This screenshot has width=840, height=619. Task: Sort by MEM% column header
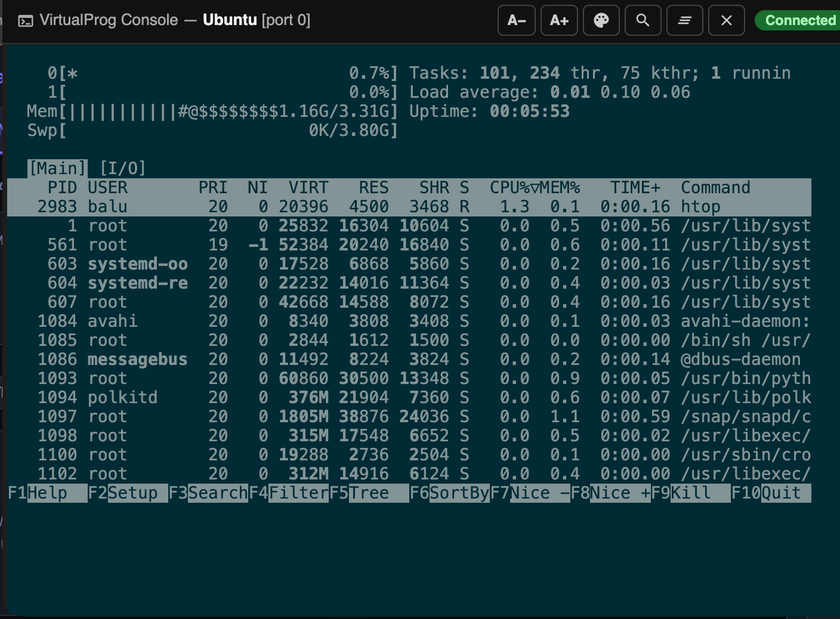click(x=560, y=187)
